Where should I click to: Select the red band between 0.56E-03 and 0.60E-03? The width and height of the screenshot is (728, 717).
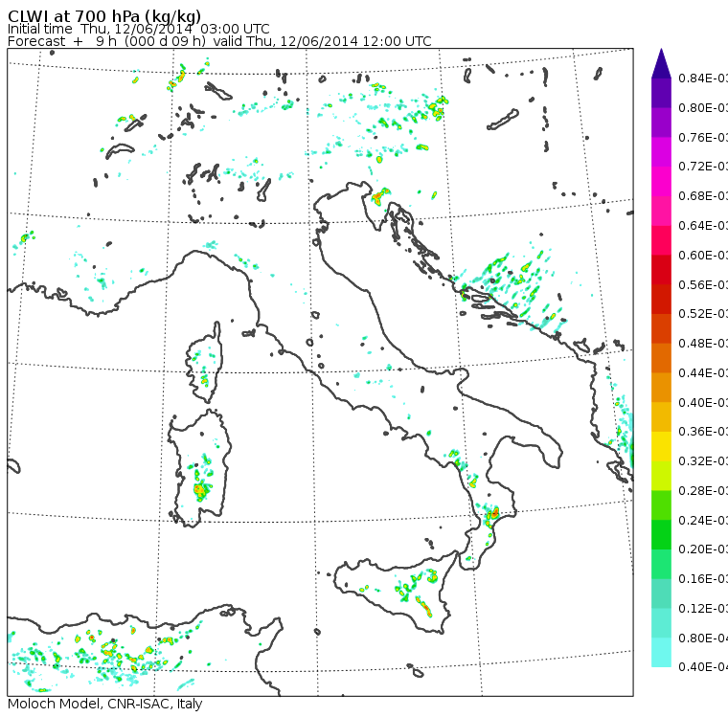(661, 270)
